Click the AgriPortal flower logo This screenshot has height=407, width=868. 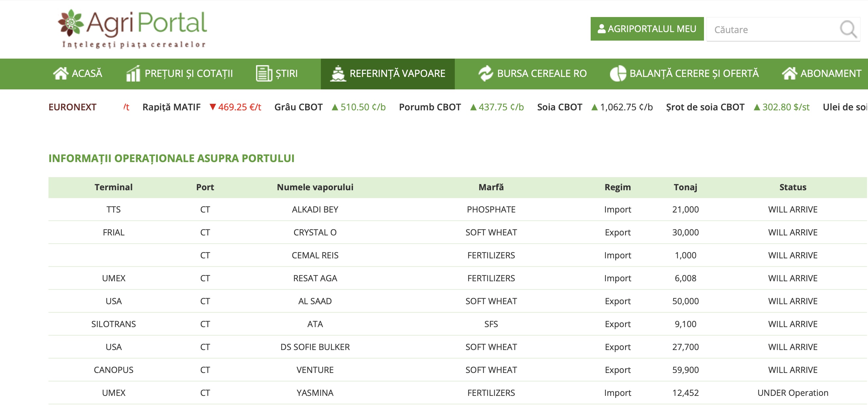coord(70,23)
